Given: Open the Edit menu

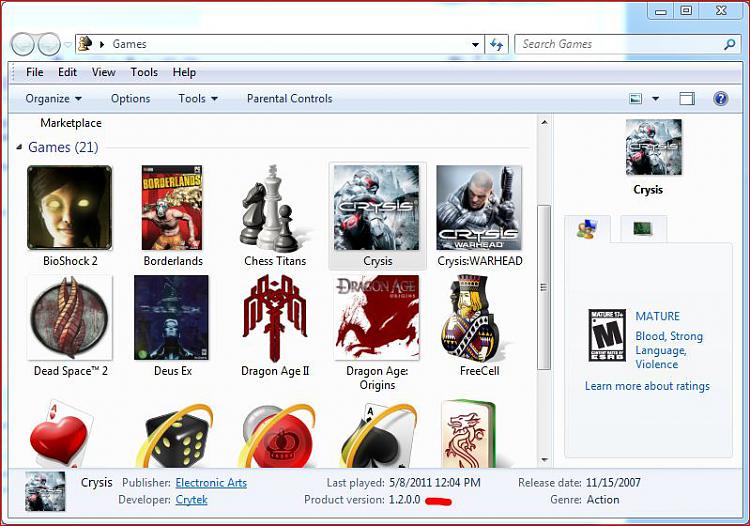Looking at the screenshot, I should [67, 72].
